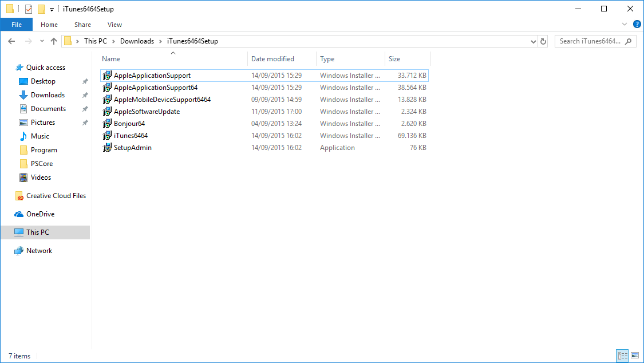Click the 76 KB size cell

point(418,147)
